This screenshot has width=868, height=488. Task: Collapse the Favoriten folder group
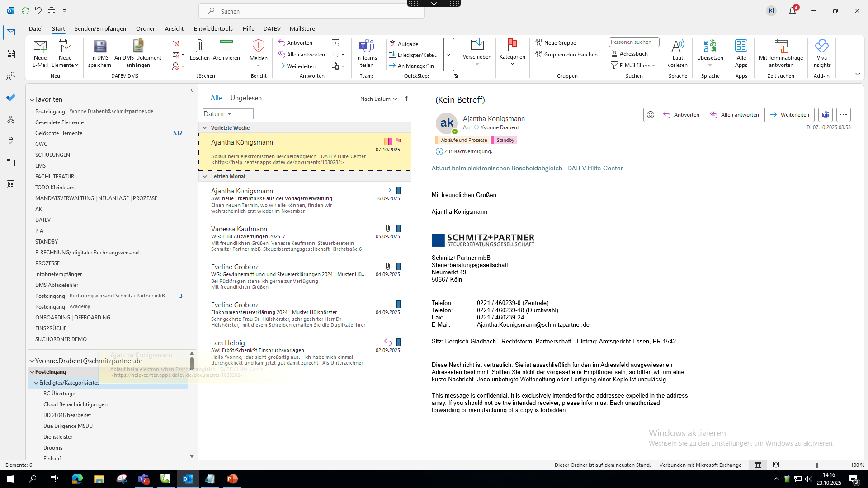point(32,99)
